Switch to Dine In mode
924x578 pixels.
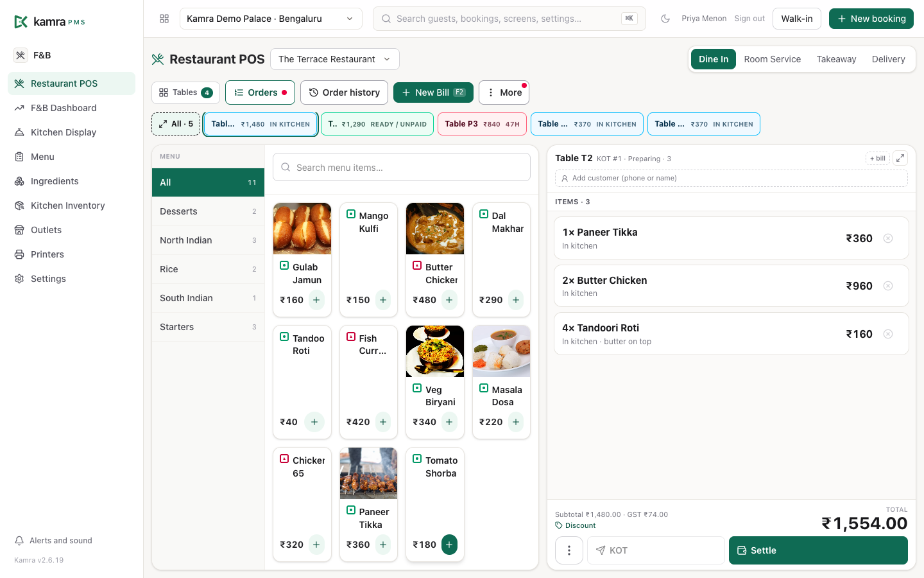714,59
